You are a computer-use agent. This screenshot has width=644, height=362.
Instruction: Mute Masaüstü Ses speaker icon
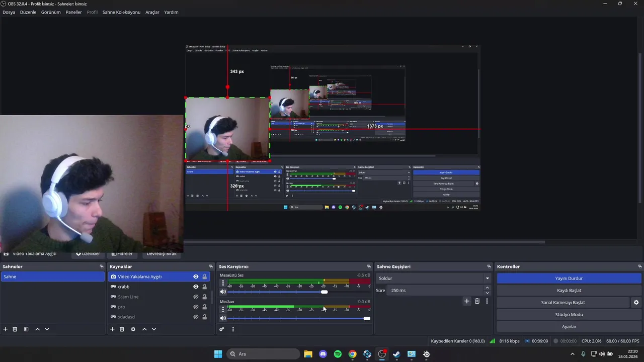(x=223, y=292)
